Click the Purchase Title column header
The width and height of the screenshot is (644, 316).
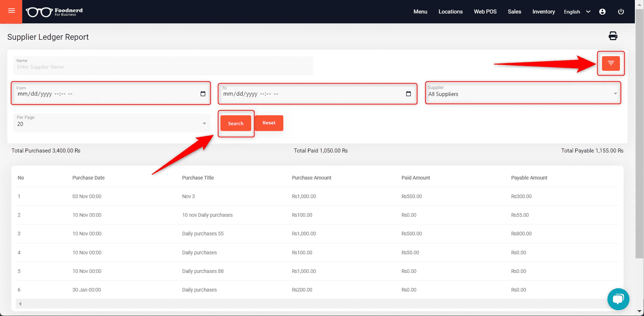pos(198,178)
